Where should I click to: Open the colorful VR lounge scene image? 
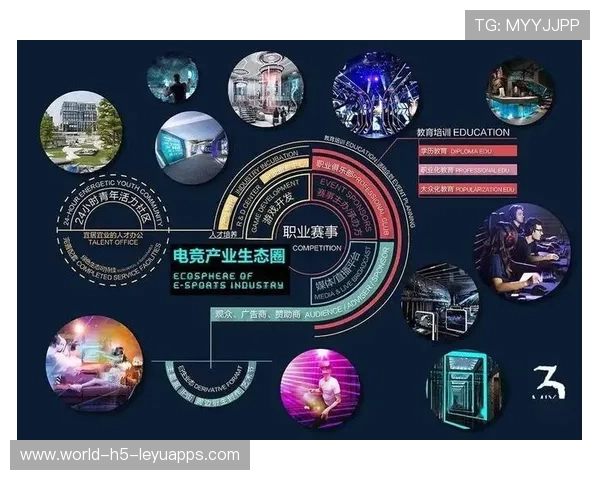(x=95, y=363)
